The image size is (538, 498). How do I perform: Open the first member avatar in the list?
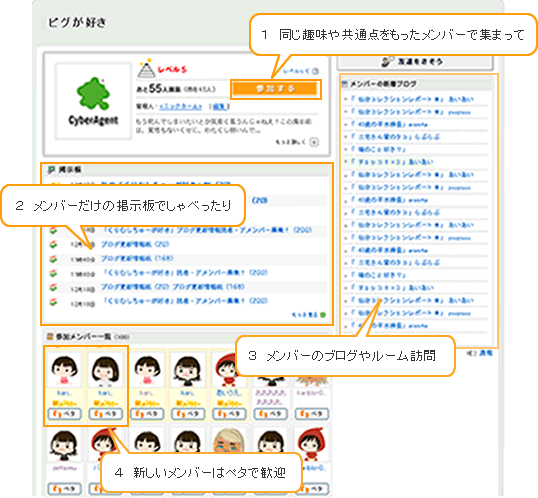click(x=64, y=370)
